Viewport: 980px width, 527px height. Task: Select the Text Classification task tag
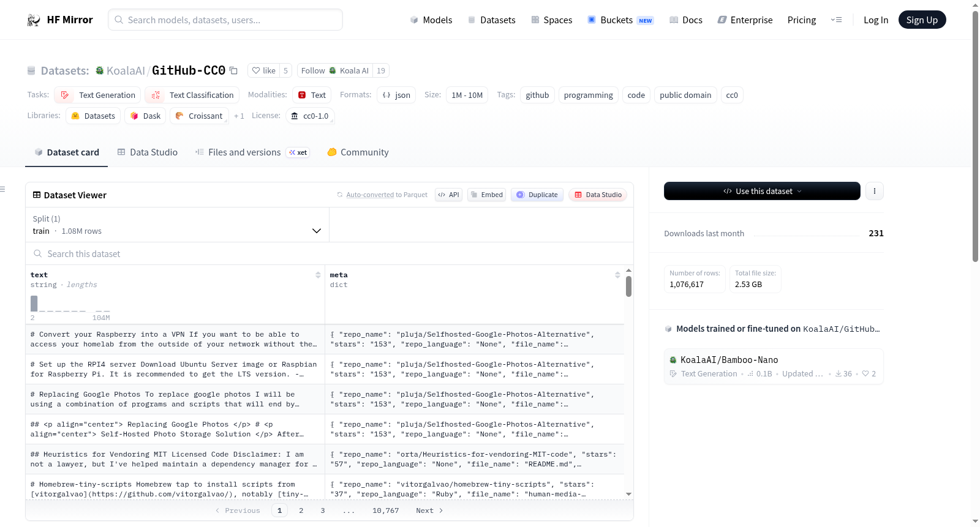[192, 95]
